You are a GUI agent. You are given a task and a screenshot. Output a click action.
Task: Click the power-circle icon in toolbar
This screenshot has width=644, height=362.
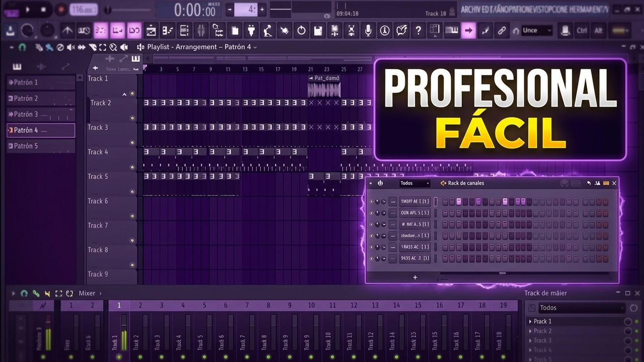pos(301,31)
